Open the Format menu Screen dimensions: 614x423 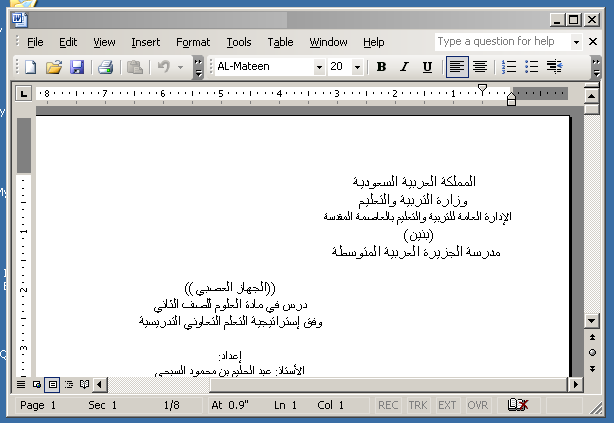(x=193, y=42)
